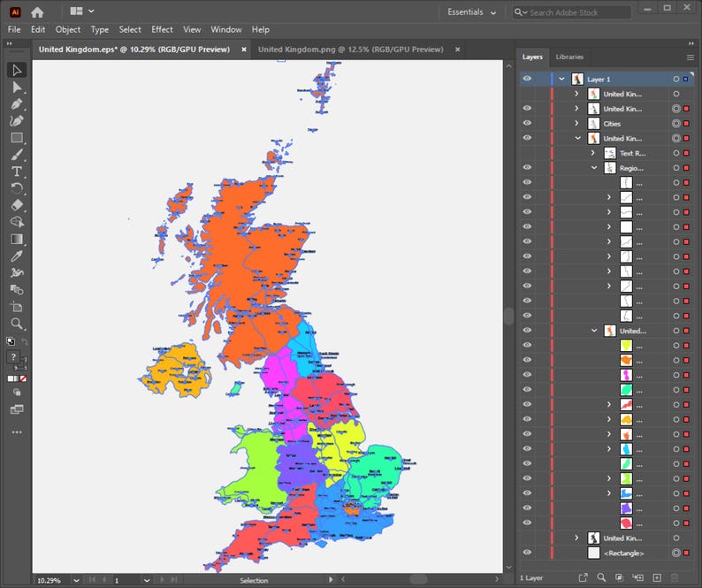Click in Search Adobe Stock field
This screenshot has width=702, height=588.
(572, 12)
